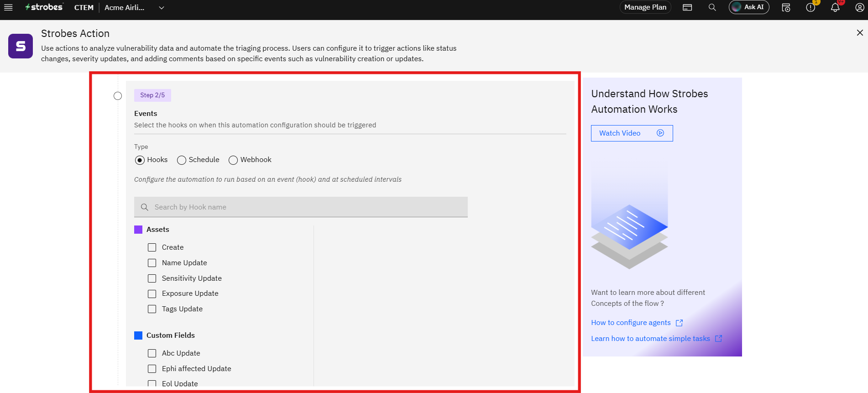Click the purple Assets category swatch
This screenshot has width=868, height=393.
[x=138, y=230]
